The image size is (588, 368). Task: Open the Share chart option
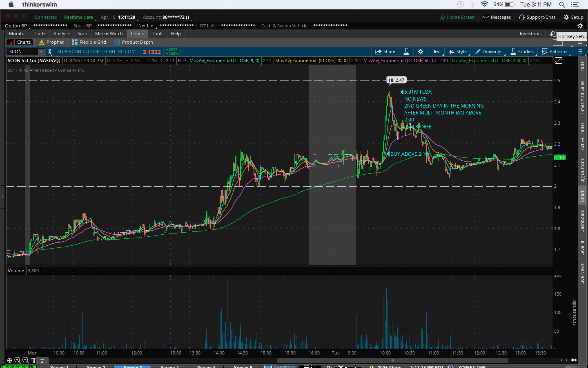[385, 52]
